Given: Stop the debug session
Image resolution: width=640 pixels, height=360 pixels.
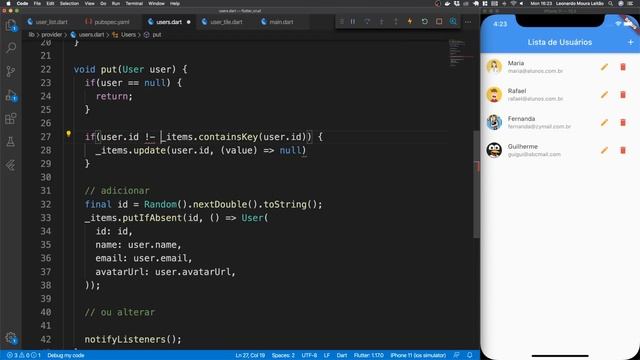Looking at the screenshot, I should pos(439,22).
